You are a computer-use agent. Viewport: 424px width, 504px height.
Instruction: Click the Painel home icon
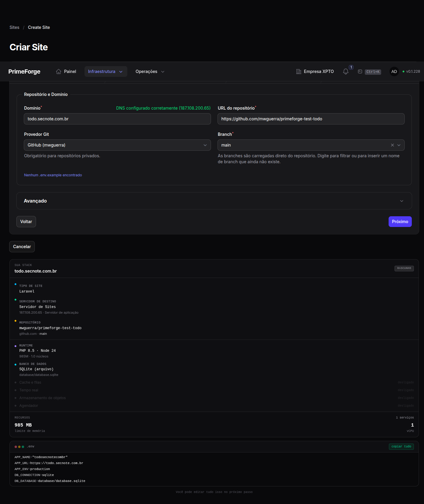59,71
